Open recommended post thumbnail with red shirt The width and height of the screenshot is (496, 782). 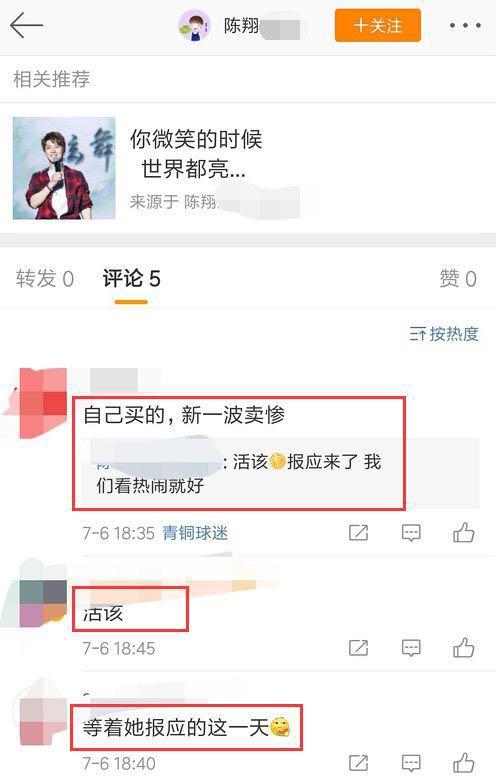point(64,168)
